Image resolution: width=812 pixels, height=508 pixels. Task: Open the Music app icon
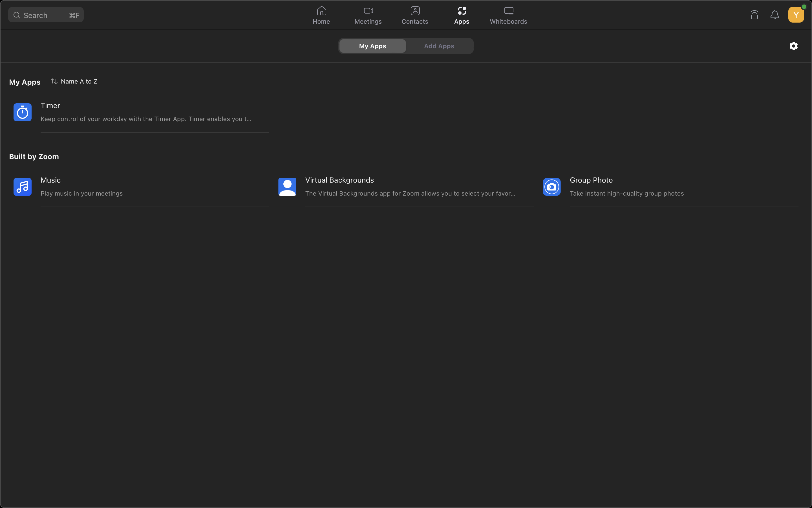click(23, 187)
